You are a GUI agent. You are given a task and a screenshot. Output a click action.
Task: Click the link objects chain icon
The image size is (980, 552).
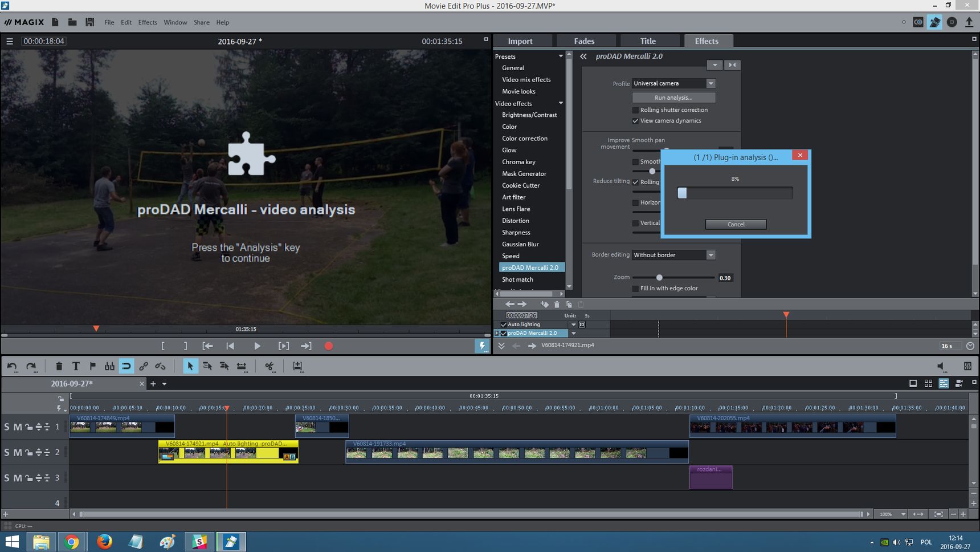coord(144,366)
